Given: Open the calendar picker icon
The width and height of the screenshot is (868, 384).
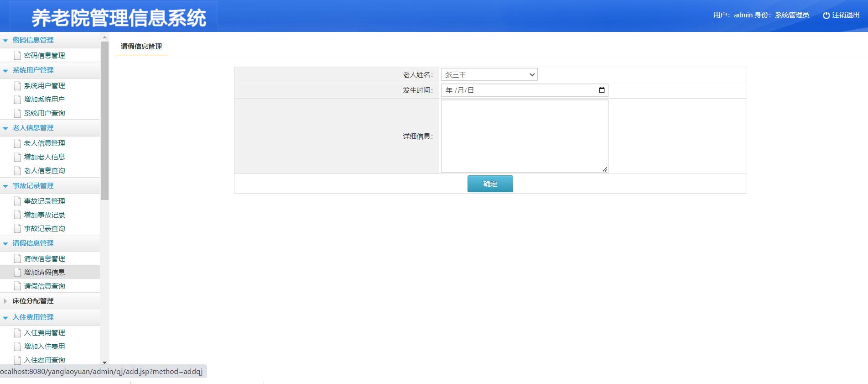Looking at the screenshot, I should 602,90.
